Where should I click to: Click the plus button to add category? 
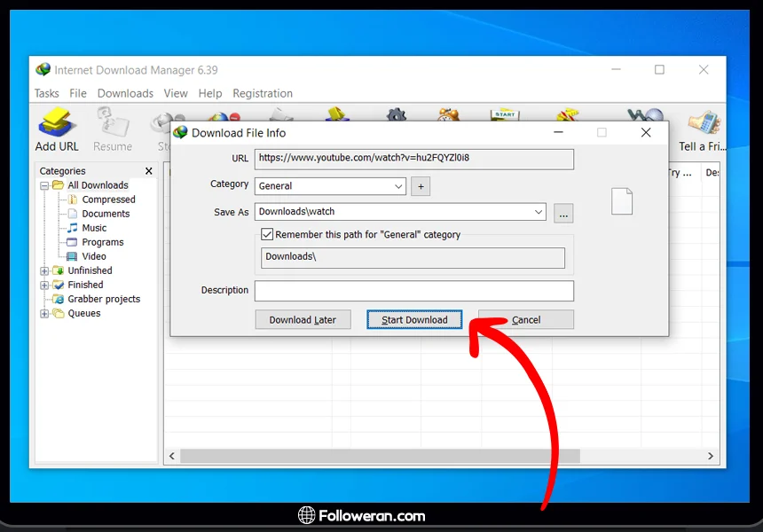421,186
